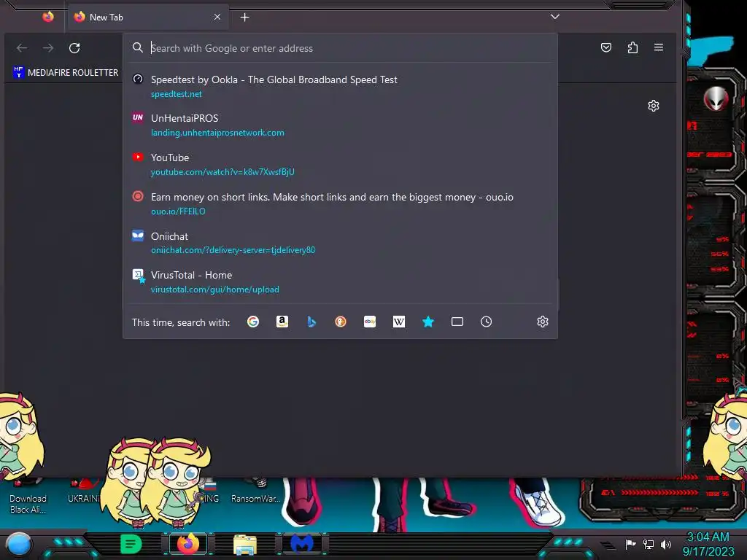This screenshot has width=747, height=560.
Task: Open Malwarebytes from the taskbar
Action: click(302, 544)
